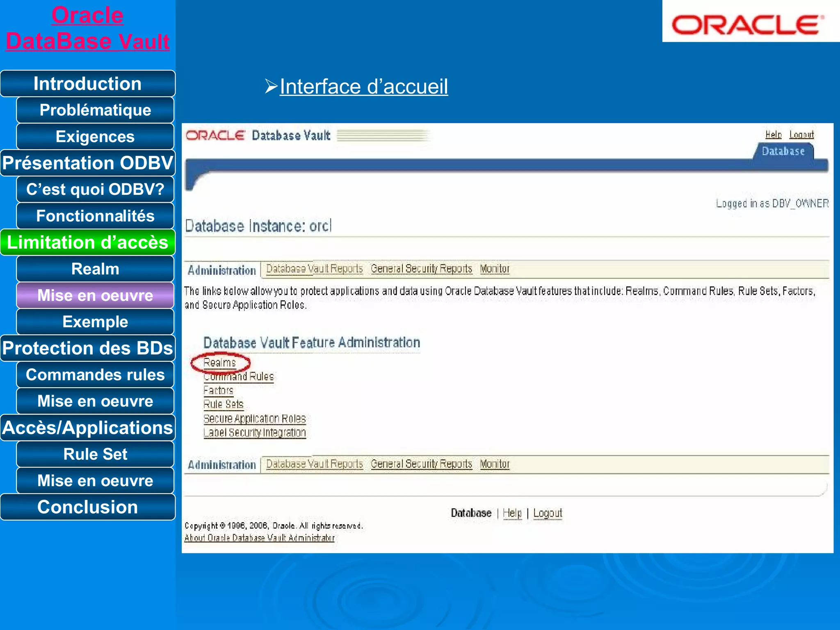Jump to the Protection des BDs section
Viewport: 840px width, 630px height.
pos(88,348)
